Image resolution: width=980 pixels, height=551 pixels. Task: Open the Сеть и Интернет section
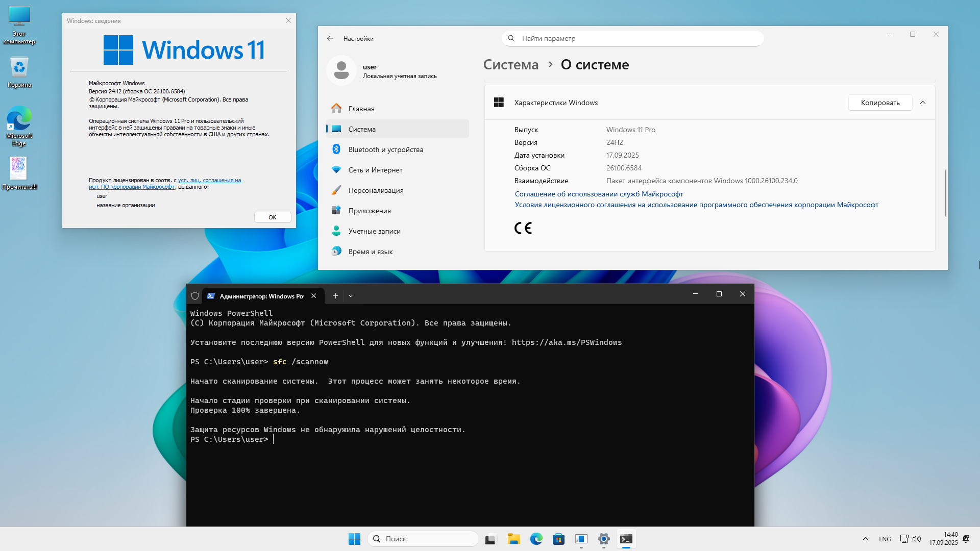click(x=375, y=170)
